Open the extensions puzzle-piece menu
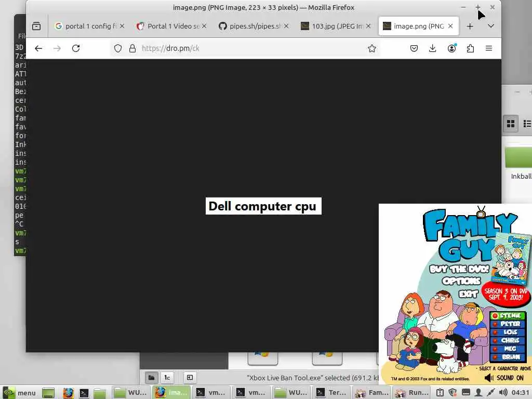 click(x=470, y=48)
